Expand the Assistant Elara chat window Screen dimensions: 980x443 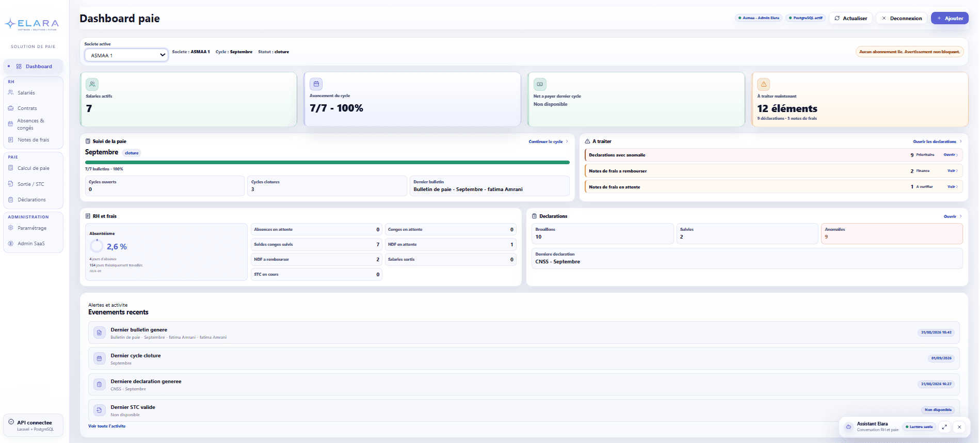(x=944, y=427)
